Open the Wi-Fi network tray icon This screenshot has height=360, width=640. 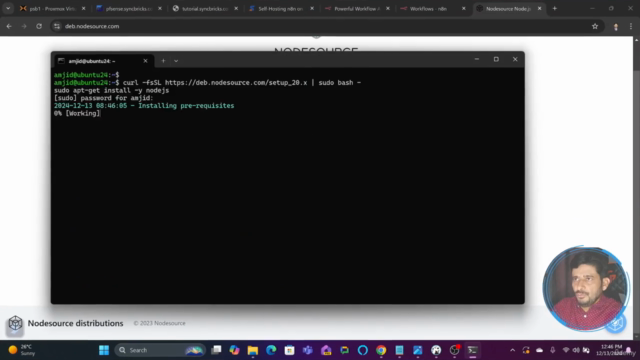click(566, 350)
